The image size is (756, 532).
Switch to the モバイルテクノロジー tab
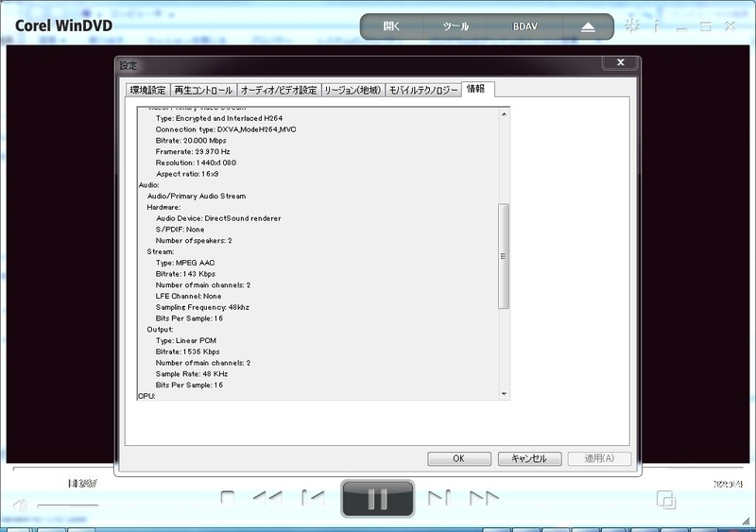(x=422, y=90)
